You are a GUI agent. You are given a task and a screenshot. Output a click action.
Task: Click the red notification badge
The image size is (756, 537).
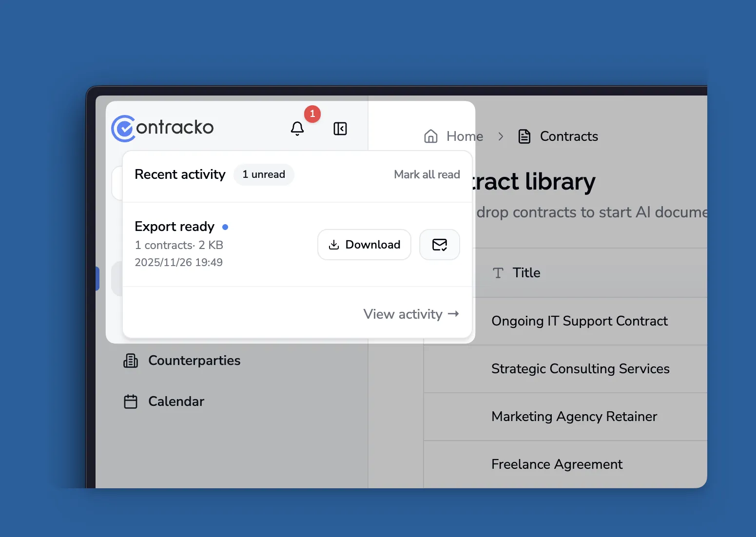point(312,114)
